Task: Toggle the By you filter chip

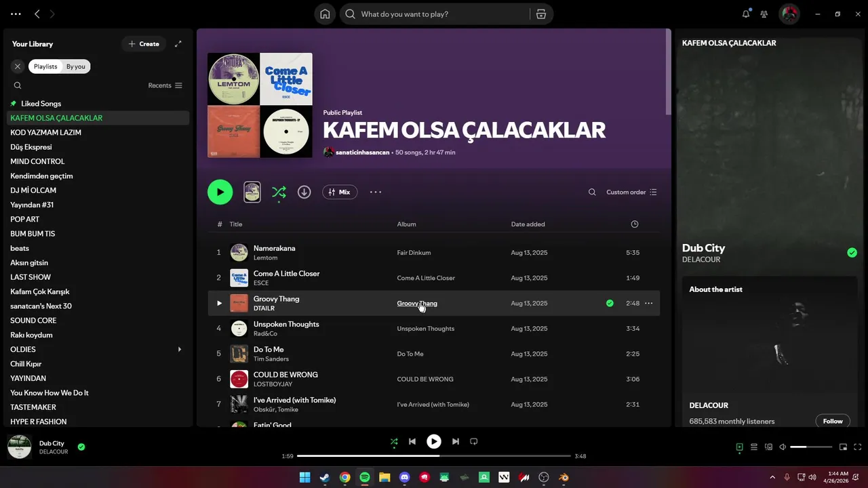Action: click(76, 66)
